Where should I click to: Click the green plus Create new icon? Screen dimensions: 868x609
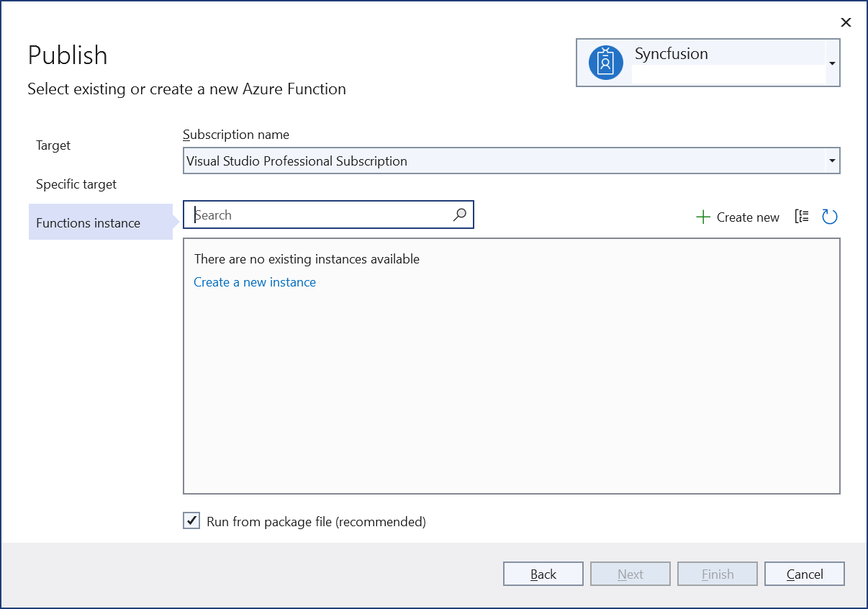[703, 217]
